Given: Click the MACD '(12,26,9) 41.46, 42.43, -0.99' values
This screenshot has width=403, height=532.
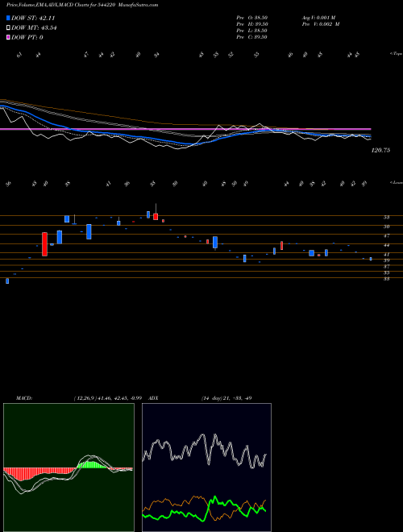Looking at the screenshot, I should coord(109,397).
